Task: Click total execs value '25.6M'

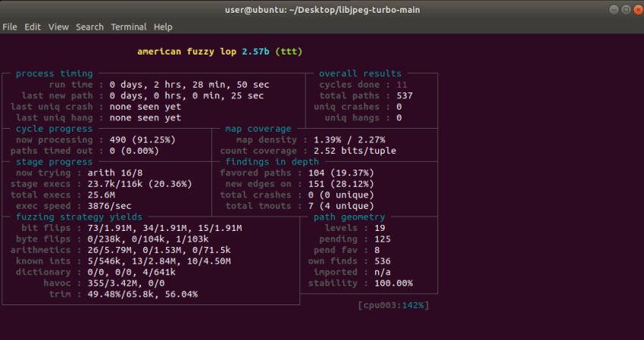Action: 101,195
